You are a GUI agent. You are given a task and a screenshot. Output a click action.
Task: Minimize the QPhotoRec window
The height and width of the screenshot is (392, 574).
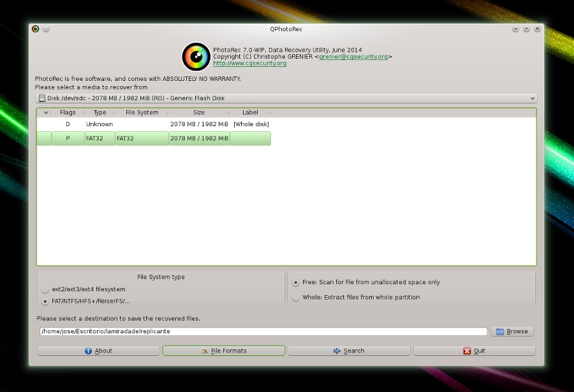[515, 29]
